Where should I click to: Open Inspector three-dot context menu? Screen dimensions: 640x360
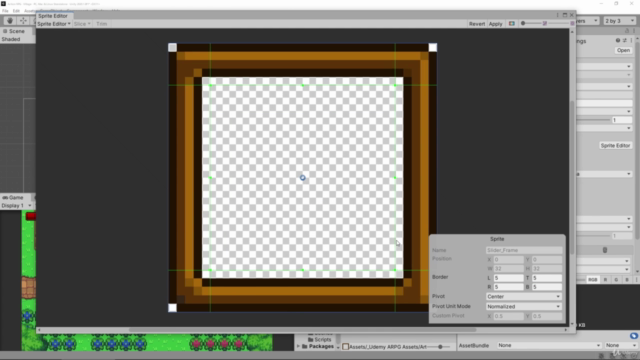[631, 40]
